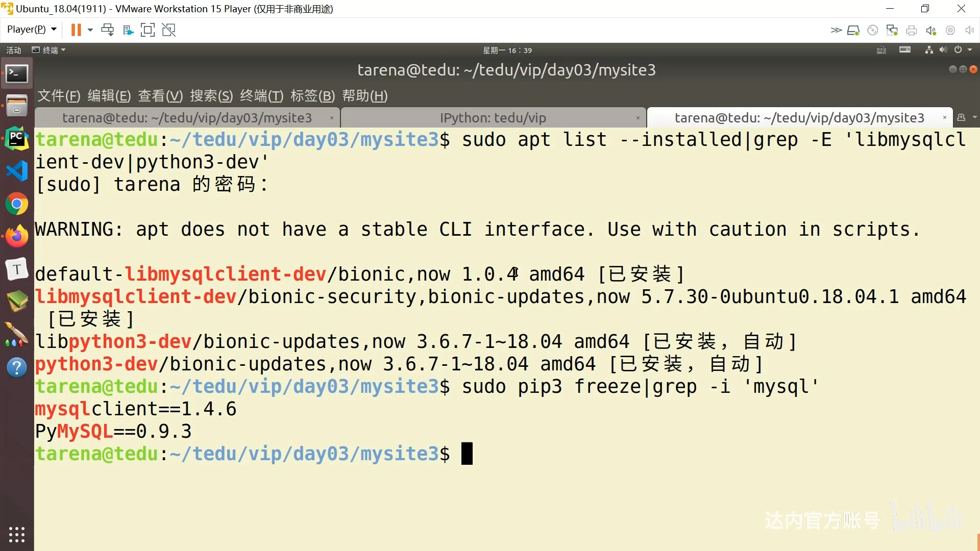This screenshot has width=980, height=551.
Task: Open the Player(P) menu
Action: click(x=31, y=30)
